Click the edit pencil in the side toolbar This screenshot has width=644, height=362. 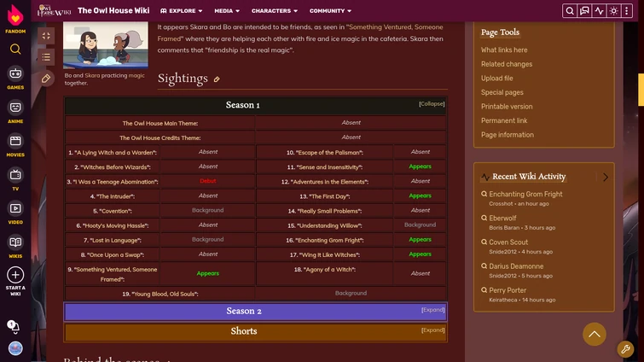[x=46, y=79]
